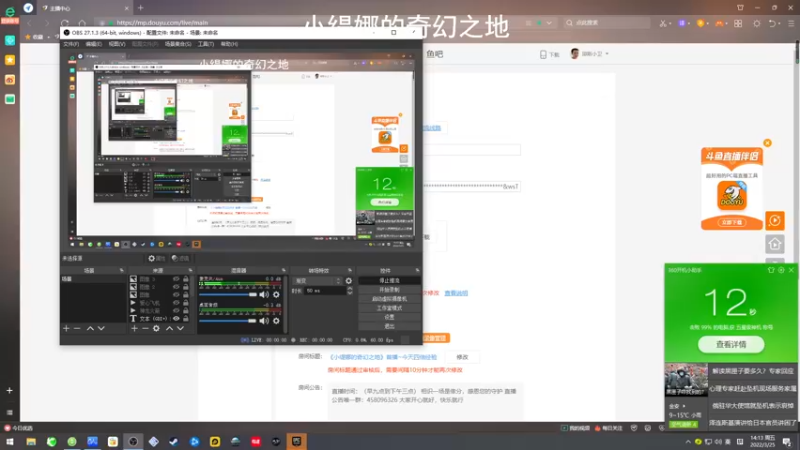Viewport: 800px width, 450px height.
Task: Add item with plus in browser left sidebar
Action: pos(9,391)
